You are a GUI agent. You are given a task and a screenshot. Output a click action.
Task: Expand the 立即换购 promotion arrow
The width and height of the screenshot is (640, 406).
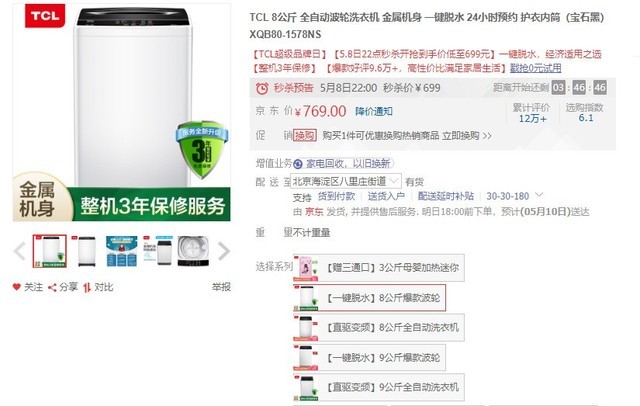(x=487, y=135)
